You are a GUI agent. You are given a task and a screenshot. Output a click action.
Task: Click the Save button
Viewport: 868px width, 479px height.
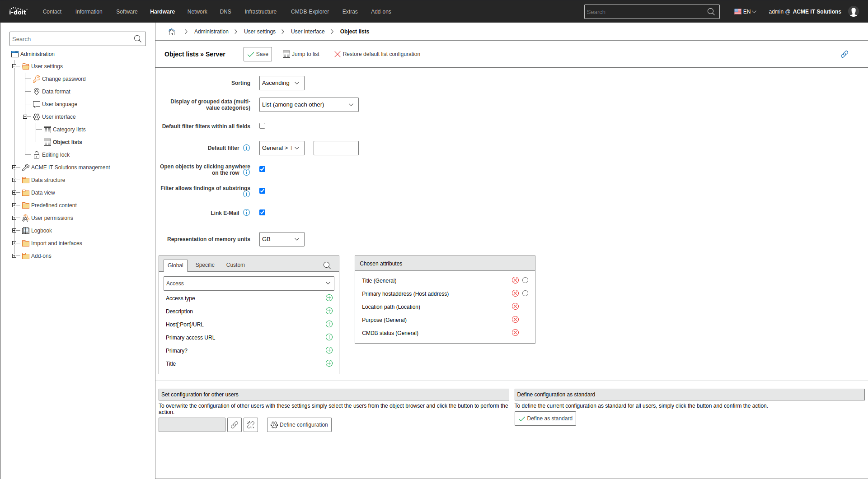point(258,54)
